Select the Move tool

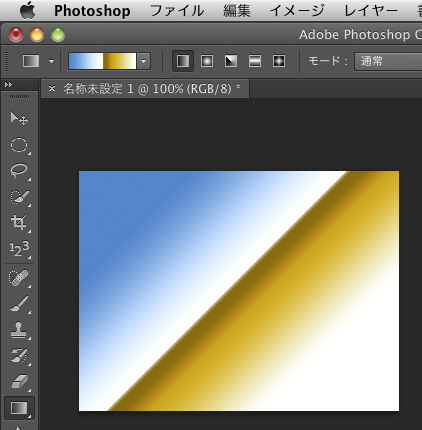point(19,118)
